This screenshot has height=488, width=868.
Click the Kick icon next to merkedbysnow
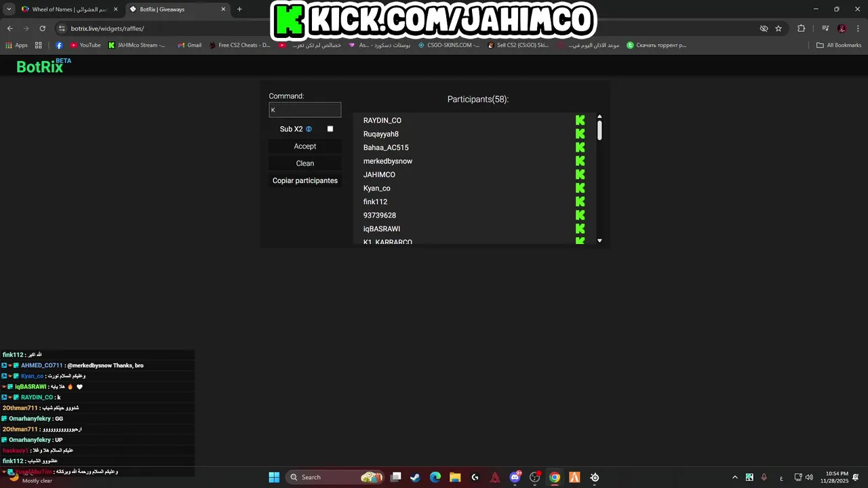pos(580,161)
